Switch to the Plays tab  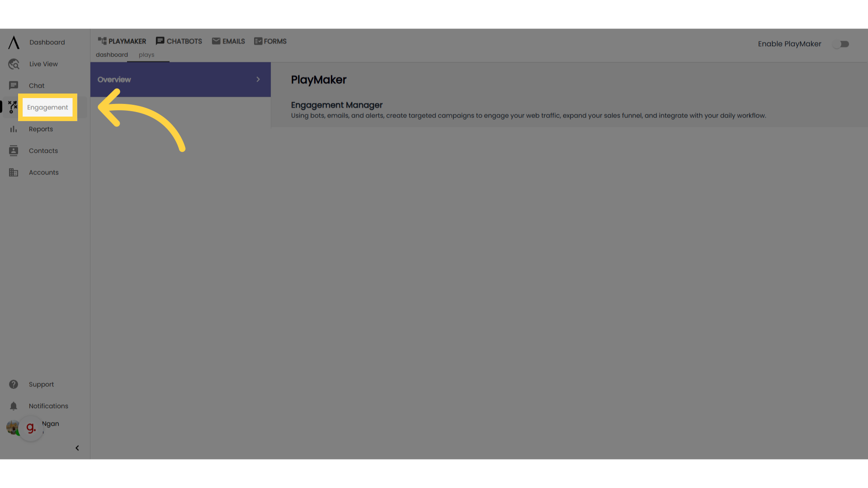click(x=146, y=55)
